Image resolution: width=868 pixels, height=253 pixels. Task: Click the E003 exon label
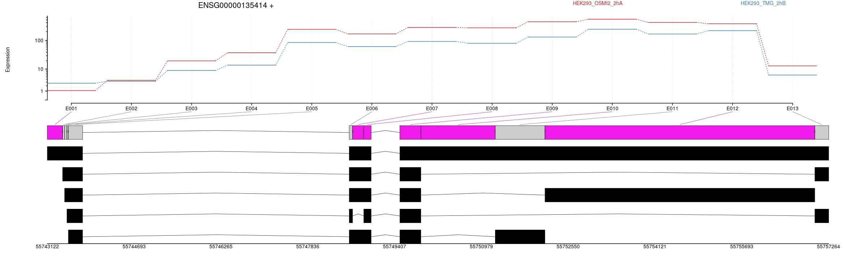(191, 108)
